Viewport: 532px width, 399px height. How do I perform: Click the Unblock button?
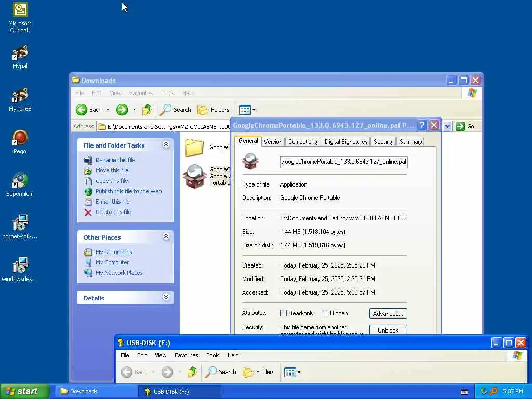point(388,330)
